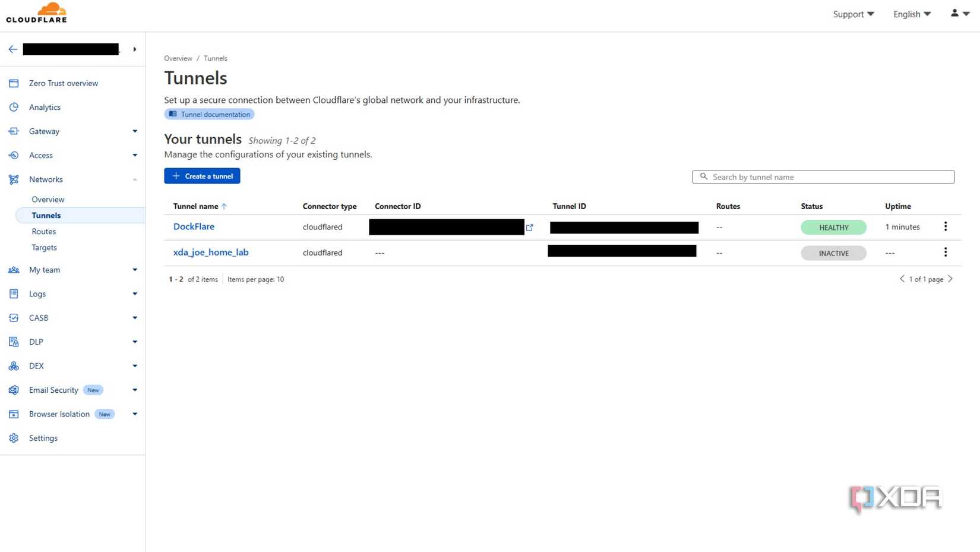Click the search by tunnel name field
The height and width of the screenshot is (552, 980).
(x=823, y=176)
